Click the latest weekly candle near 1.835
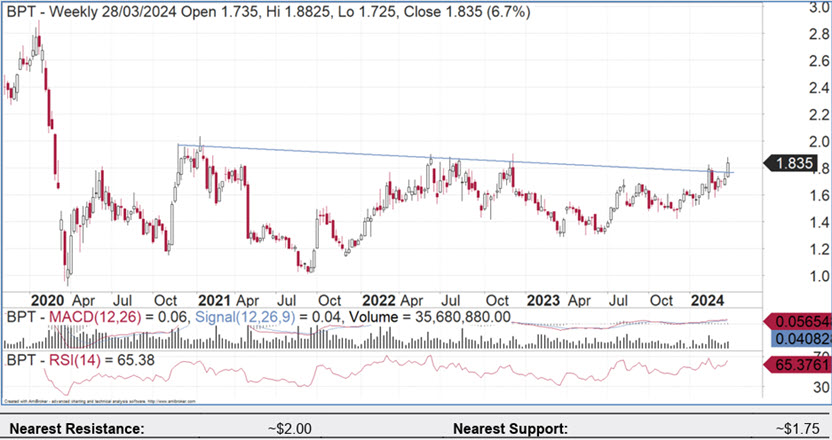This screenshot has width=832, height=440. tap(728, 169)
